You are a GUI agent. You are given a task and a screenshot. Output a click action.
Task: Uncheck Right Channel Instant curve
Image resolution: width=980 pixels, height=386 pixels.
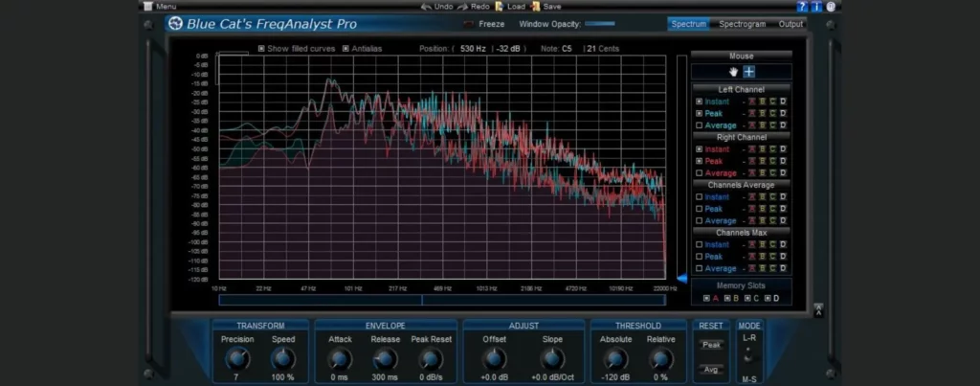click(699, 149)
